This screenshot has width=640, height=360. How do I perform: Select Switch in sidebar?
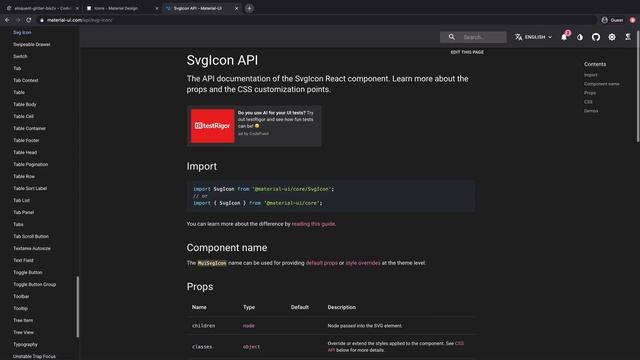coord(20,56)
